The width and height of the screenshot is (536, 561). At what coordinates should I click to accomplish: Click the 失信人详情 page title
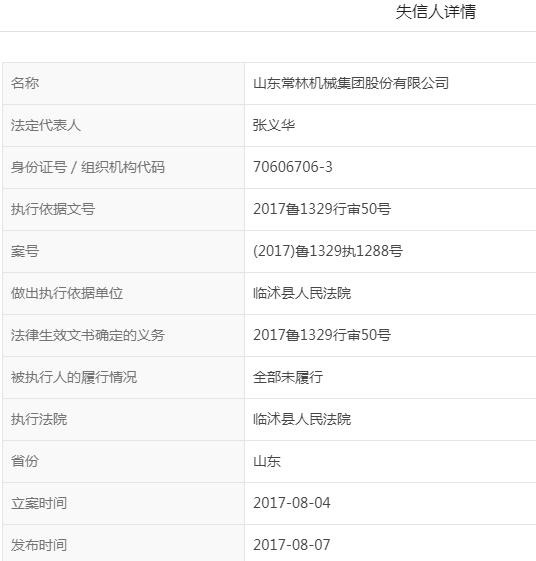pyautogui.click(x=435, y=11)
